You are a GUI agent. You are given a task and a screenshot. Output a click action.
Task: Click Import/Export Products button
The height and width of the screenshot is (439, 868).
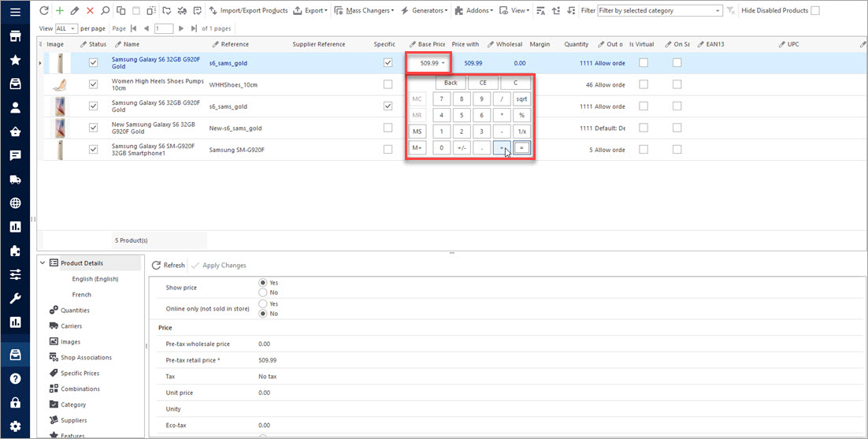(248, 10)
